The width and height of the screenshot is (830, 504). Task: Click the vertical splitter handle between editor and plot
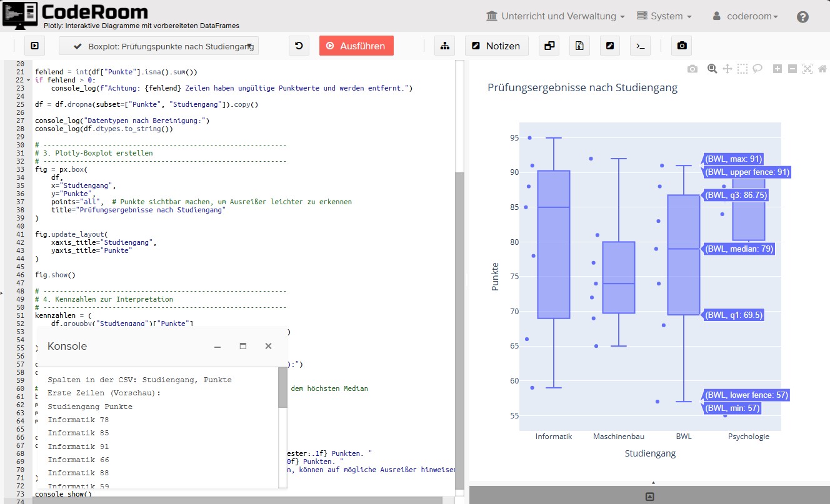467,279
